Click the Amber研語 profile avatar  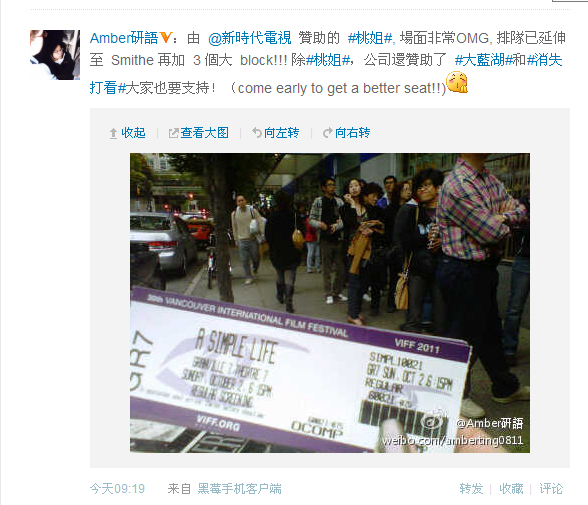pos(55,55)
